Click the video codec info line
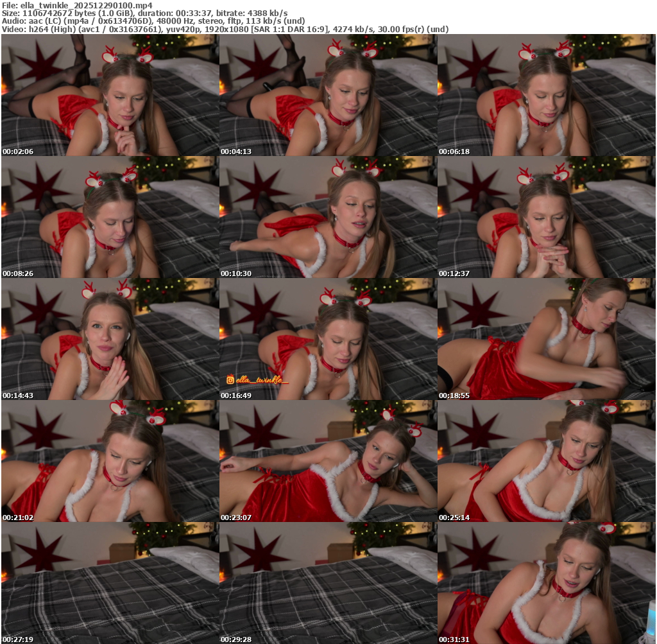Viewport: 657px width, 644px height. [225, 30]
